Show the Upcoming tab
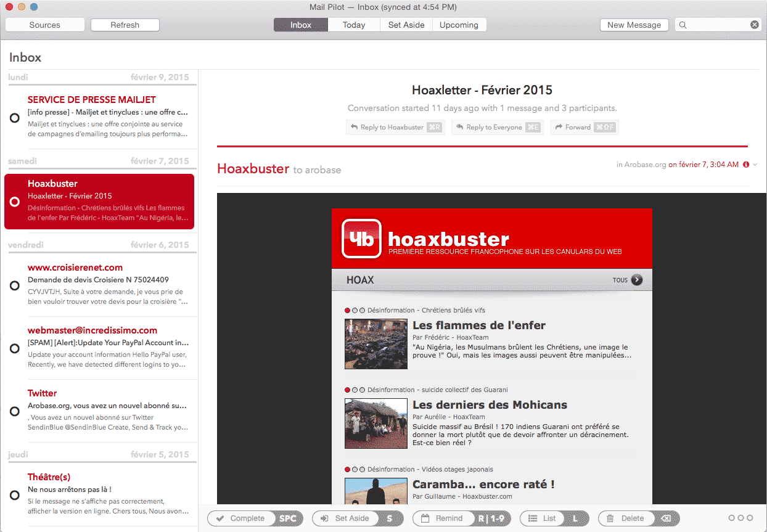 point(459,25)
